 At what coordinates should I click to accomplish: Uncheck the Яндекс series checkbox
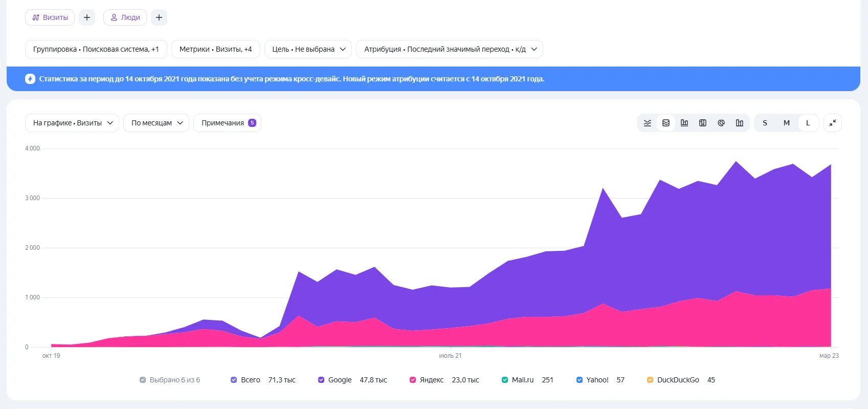[413, 380]
